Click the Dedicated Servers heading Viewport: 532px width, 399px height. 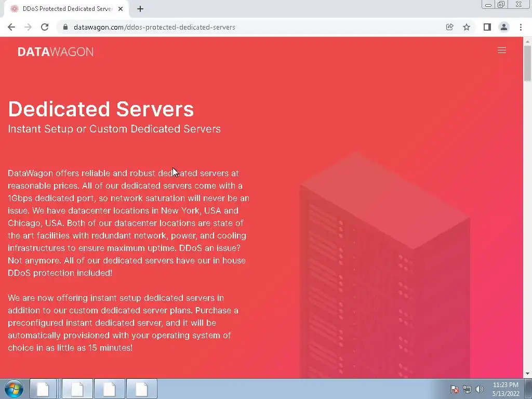pyautogui.click(x=101, y=109)
